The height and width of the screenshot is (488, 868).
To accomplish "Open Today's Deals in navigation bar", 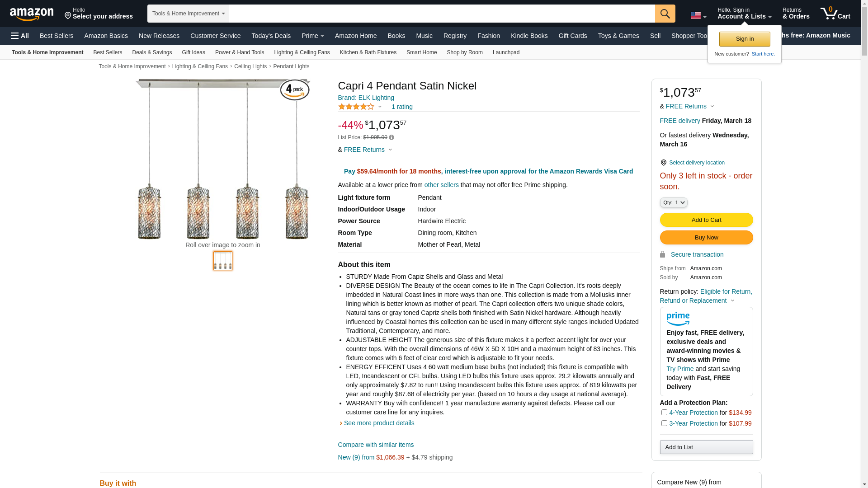I will pyautogui.click(x=271, y=36).
